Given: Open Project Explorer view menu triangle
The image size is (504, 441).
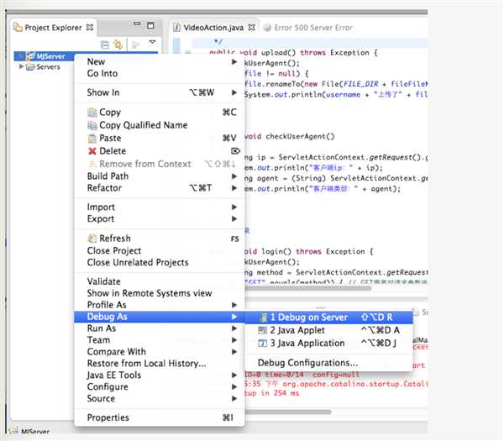Looking at the screenshot, I should click(152, 42).
